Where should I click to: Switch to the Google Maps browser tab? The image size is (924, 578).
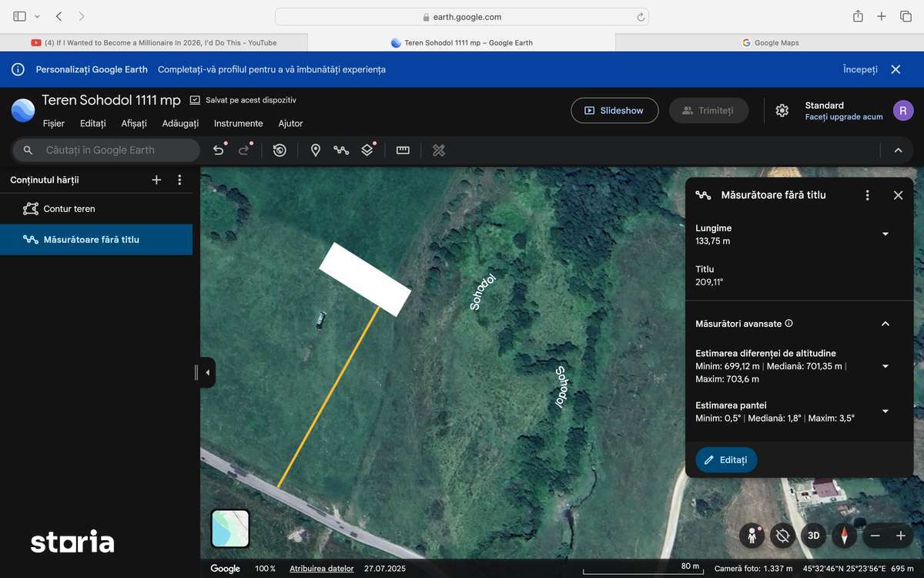pos(769,43)
